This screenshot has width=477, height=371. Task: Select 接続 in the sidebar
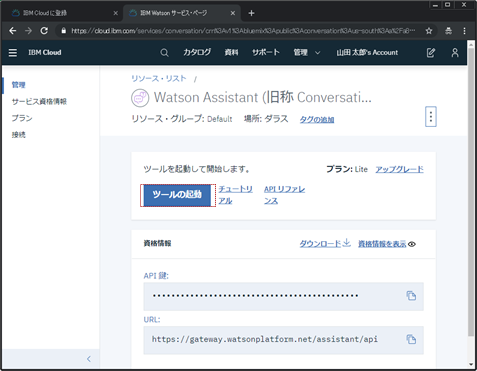coord(19,135)
